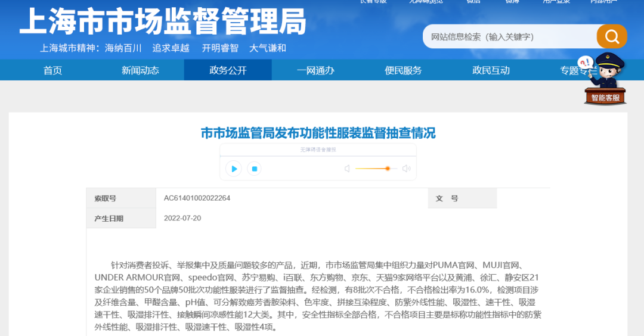Screen dimensions: 644x336
Task: Click the article headline 功能性服装监督抽查情况
Action: [x=318, y=132]
